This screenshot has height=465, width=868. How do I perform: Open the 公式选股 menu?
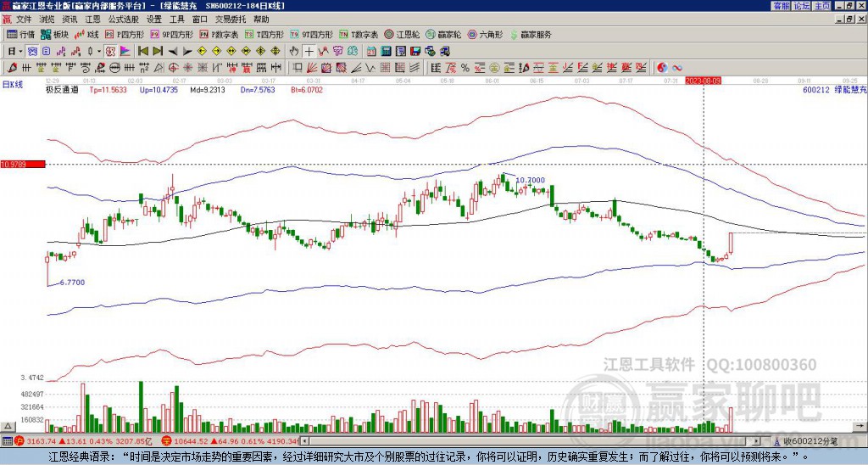click(x=124, y=20)
